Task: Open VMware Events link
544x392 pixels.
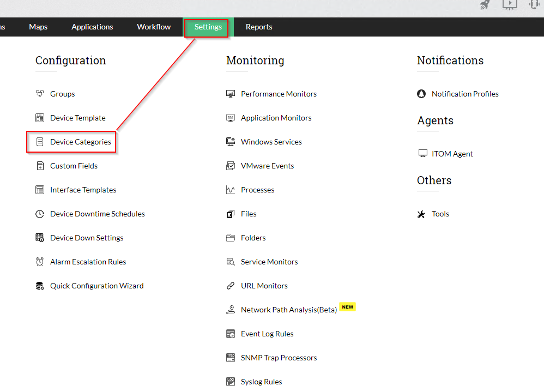Action: [268, 166]
